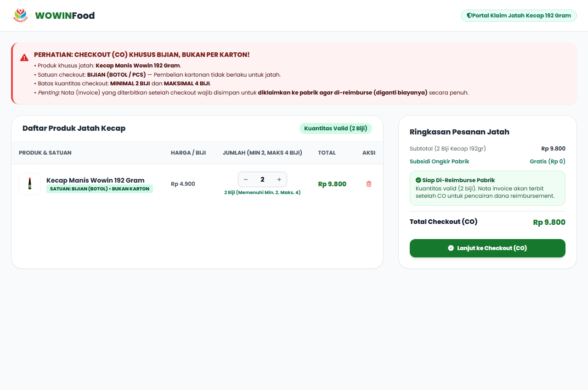The width and height of the screenshot is (588, 390).
Task: Click the soy sauce bottle product thumbnail
Action: pos(30,184)
